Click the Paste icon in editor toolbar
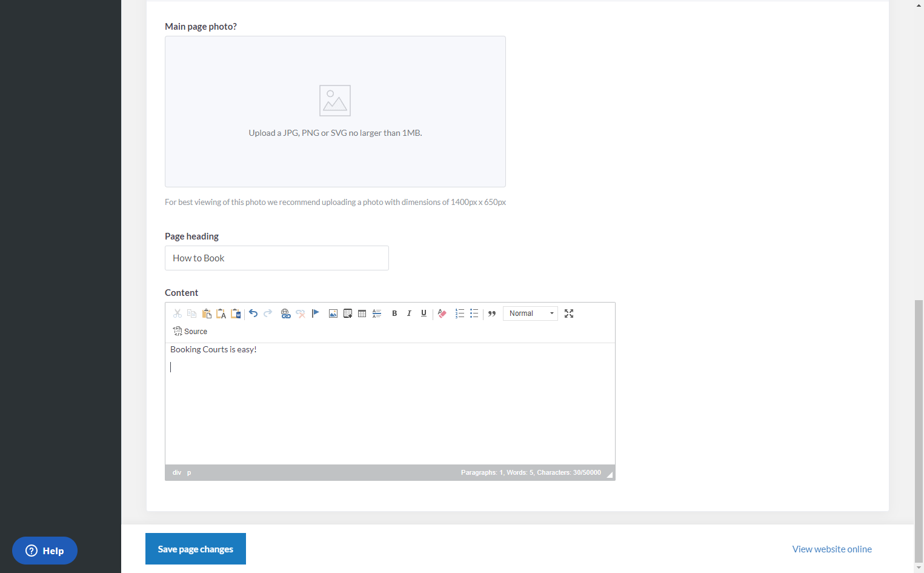 click(207, 313)
